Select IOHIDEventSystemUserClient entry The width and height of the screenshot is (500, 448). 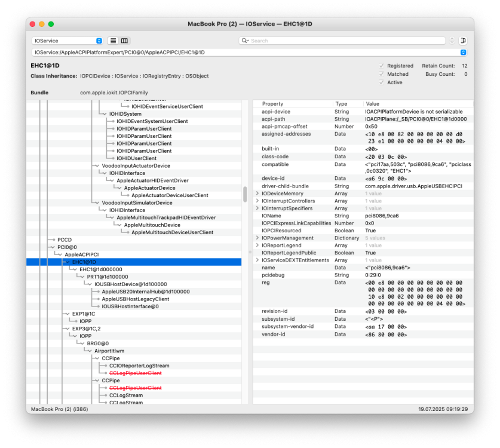pos(152,121)
